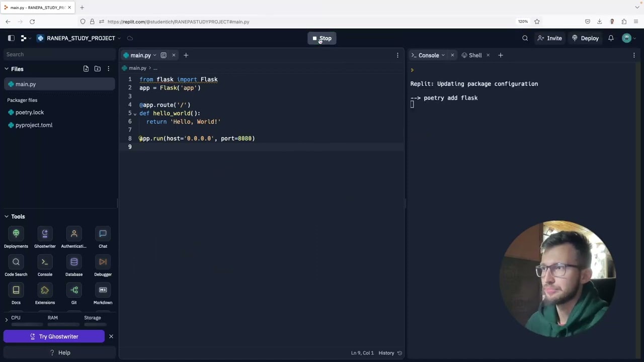Dismiss the Try Ghostwriter banner

point(111,336)
